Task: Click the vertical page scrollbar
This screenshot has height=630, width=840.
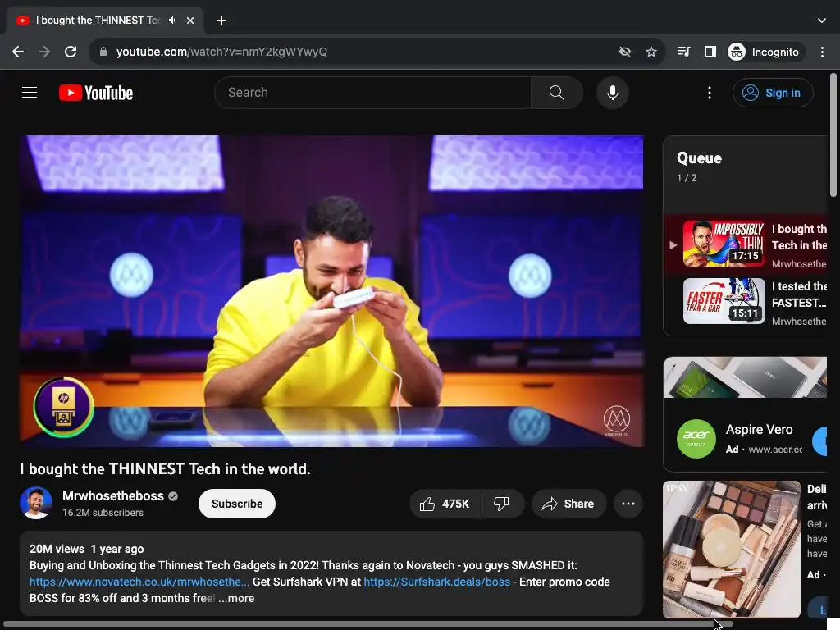Action: 833,135
